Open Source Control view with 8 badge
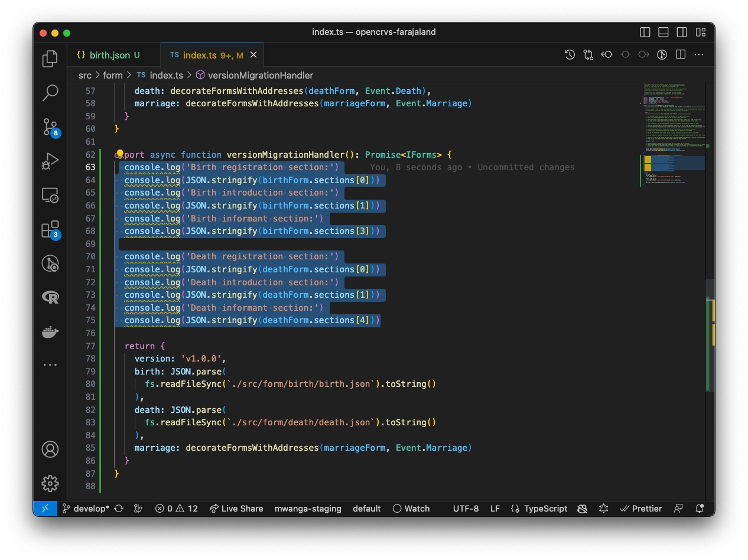748x560 pixels. click(x=50, y=126)
